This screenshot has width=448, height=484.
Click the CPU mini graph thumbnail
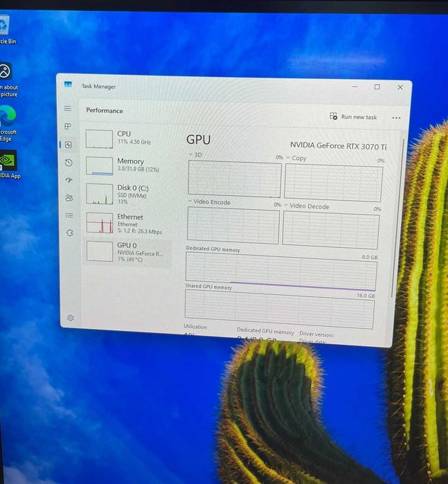(99, 139)
